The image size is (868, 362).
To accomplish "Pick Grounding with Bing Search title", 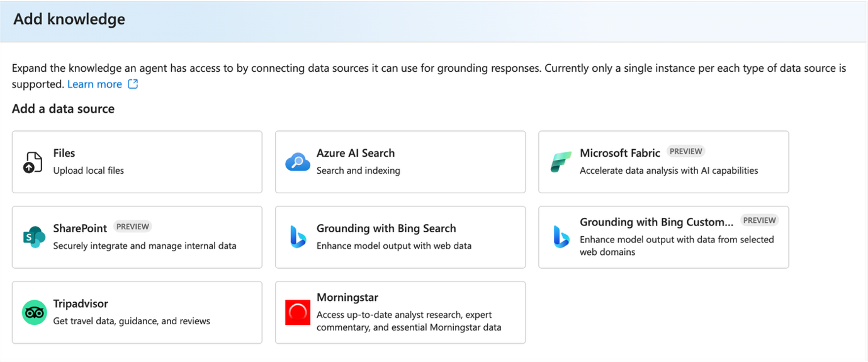I will (386, 229).
